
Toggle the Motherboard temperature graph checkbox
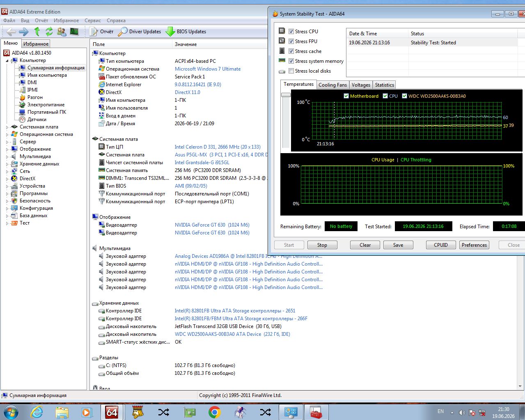pos(346,96)
